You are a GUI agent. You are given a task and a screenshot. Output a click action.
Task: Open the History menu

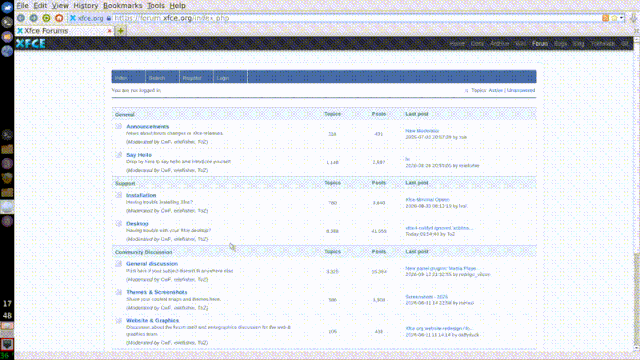[x=86, y=6]
